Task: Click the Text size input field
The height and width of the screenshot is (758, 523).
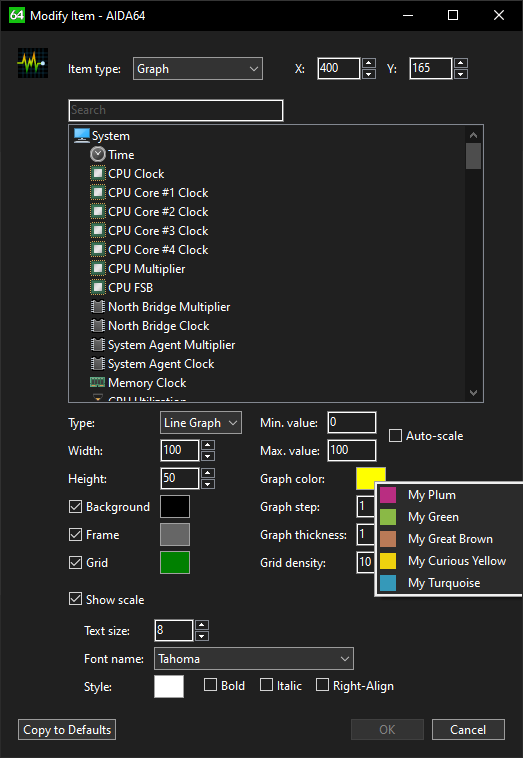Action: coord(174,630)
